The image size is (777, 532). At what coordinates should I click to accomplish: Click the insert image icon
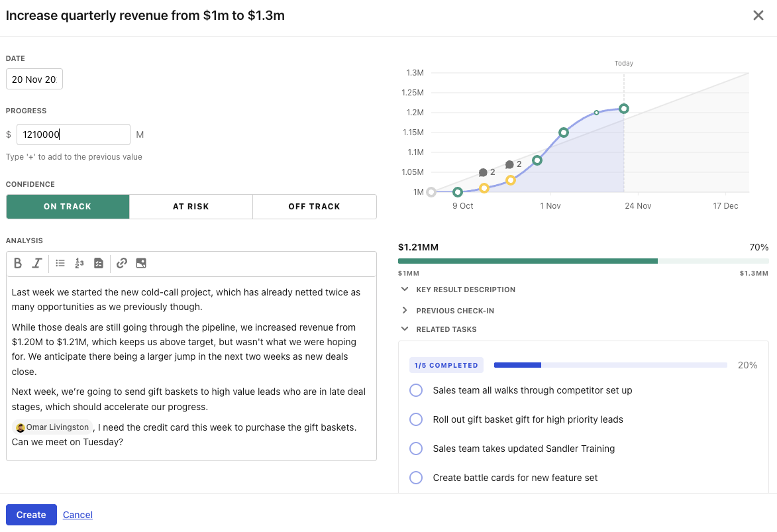(141, 263)
